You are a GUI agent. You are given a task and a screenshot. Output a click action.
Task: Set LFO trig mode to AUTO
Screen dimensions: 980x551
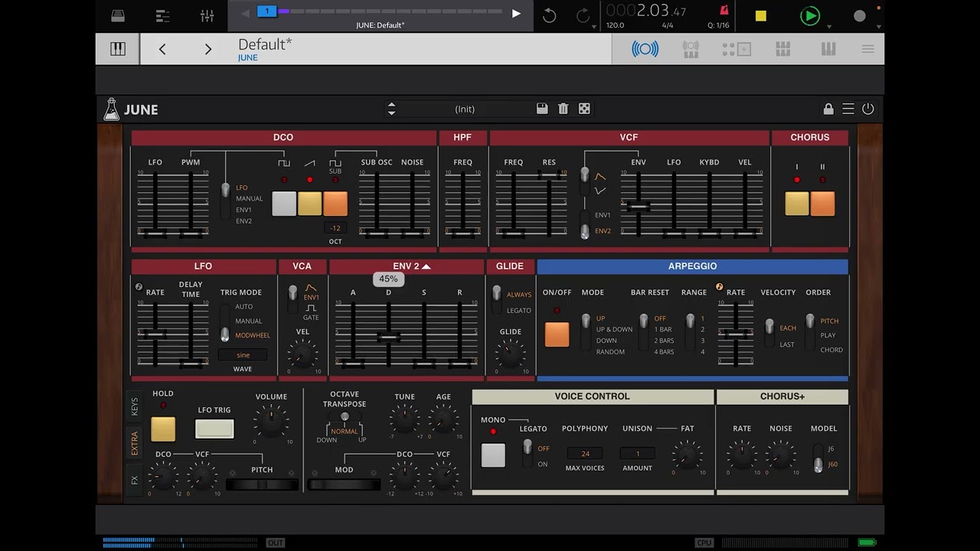[243, 307]
